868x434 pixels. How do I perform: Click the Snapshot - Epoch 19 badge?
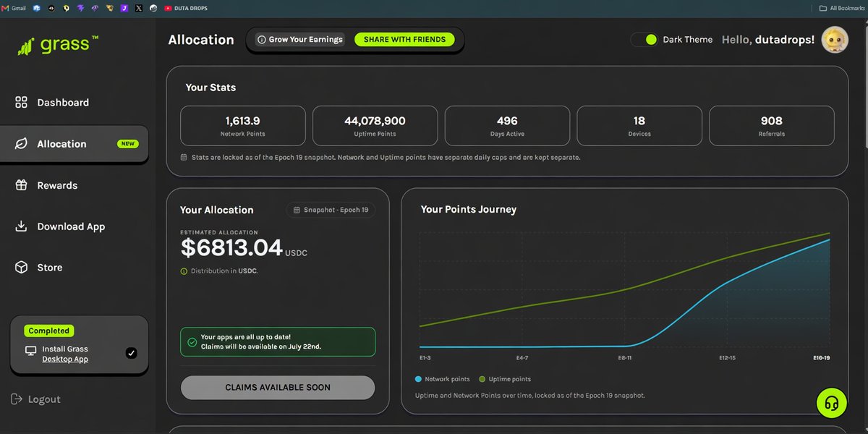point(331,210)
